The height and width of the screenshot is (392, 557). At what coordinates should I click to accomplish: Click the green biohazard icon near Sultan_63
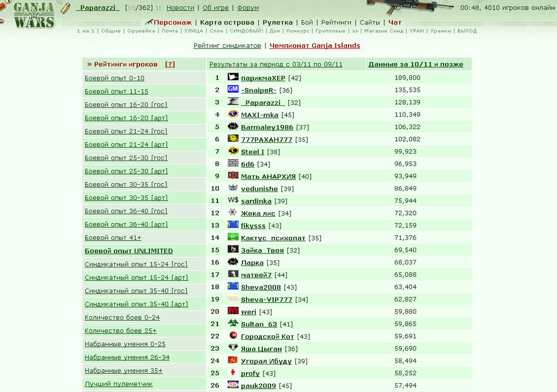(x=233, y=323)
